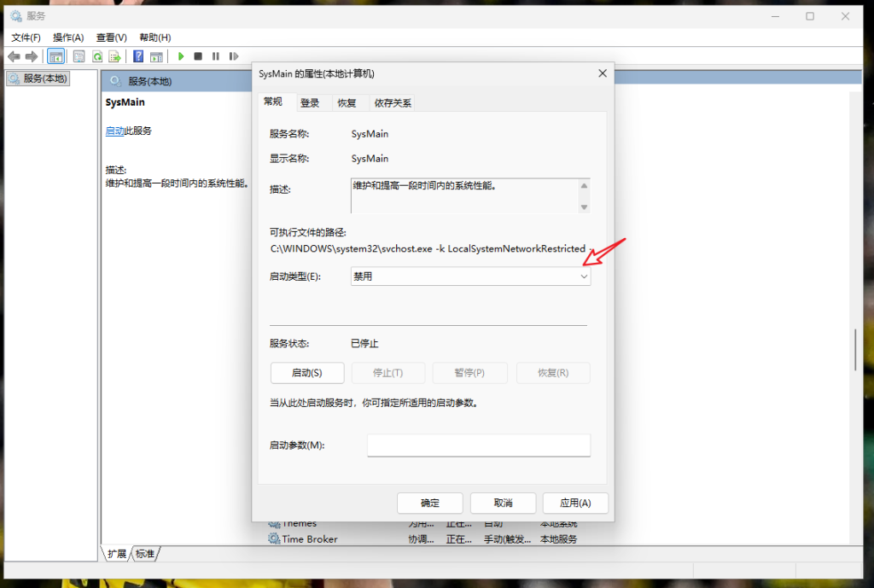This screenshot has width=874, height=588.
Task: Switch to the 依存关系 tab
Action: click(393, 103)
